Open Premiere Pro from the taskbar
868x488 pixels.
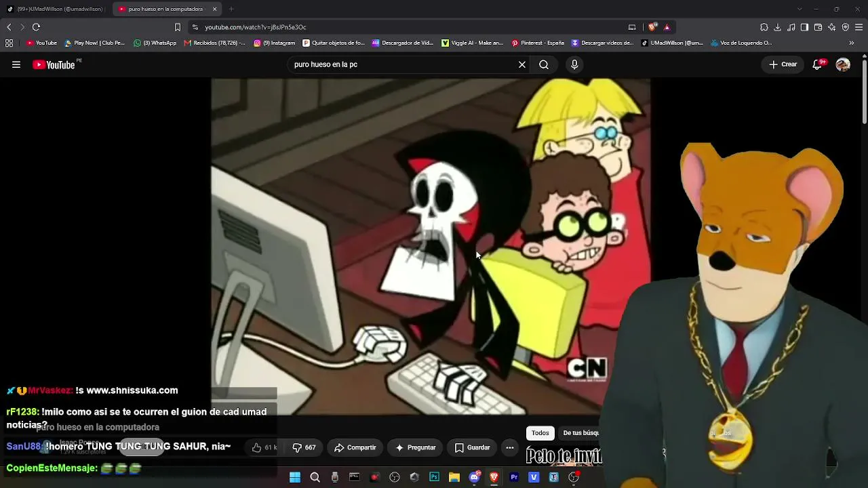click(x=514, y=477)
